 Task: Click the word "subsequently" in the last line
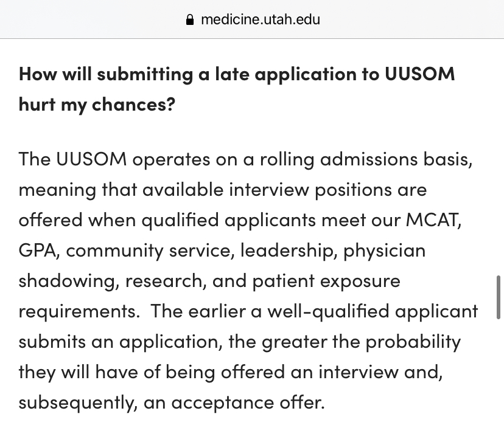pyautogui.click(x=76, y=403)
